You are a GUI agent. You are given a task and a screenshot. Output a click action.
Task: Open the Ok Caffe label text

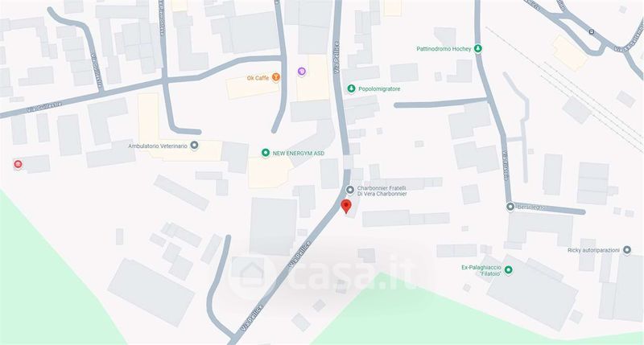pos(258,78)
